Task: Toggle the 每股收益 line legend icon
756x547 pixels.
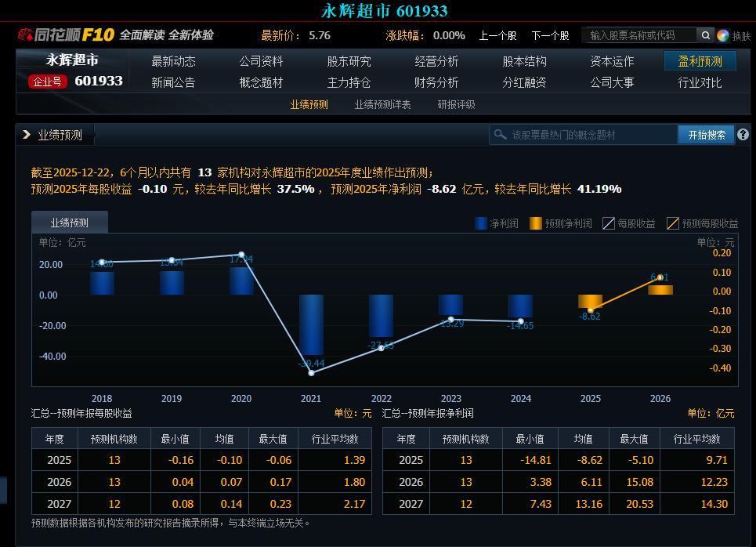Action: coord(609,223)
